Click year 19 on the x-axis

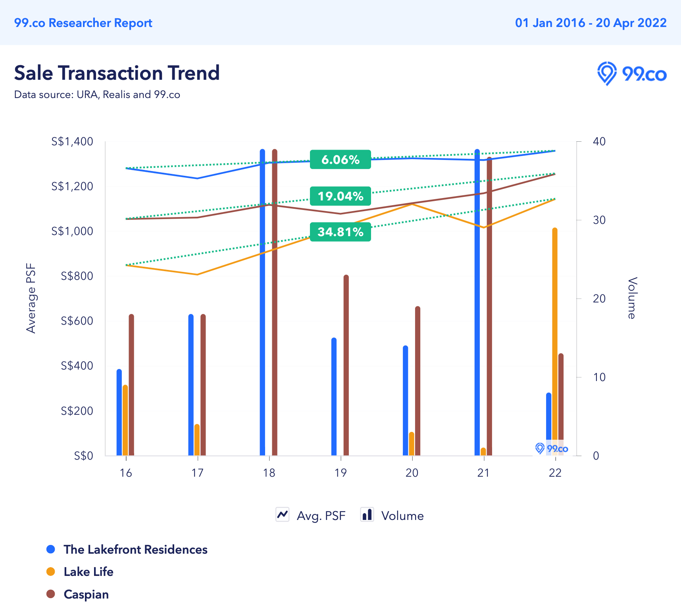point(340,473)
